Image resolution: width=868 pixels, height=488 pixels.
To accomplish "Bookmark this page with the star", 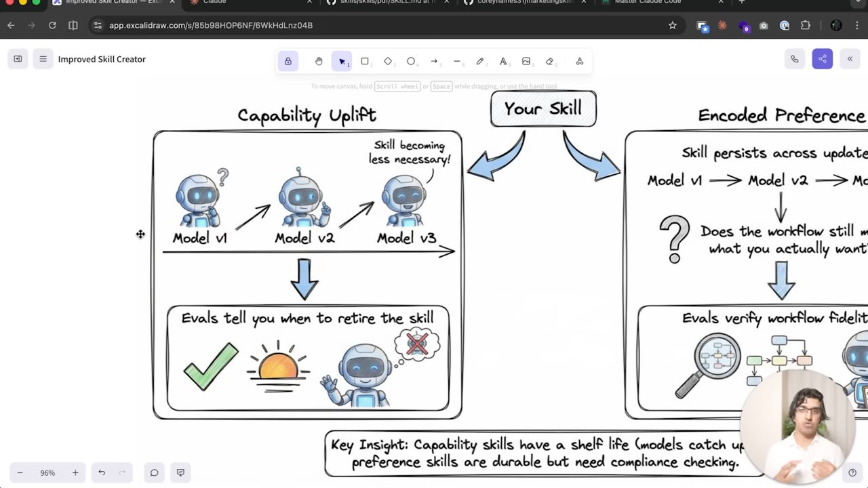I will tap(673, 25).
